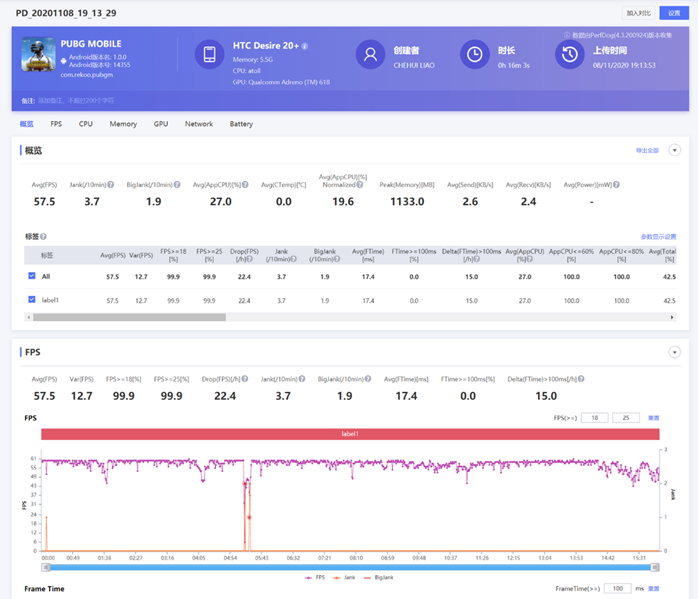Click info icon beside HTC Desire 20+
Viewport: 698px width, 599px height.
coord(305,46)
